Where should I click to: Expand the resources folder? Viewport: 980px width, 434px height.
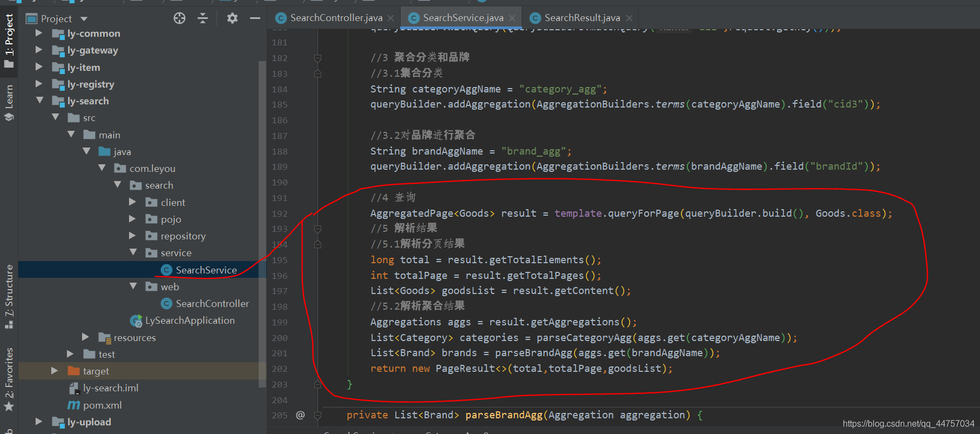pyautogui.click(x=85, y=337)
